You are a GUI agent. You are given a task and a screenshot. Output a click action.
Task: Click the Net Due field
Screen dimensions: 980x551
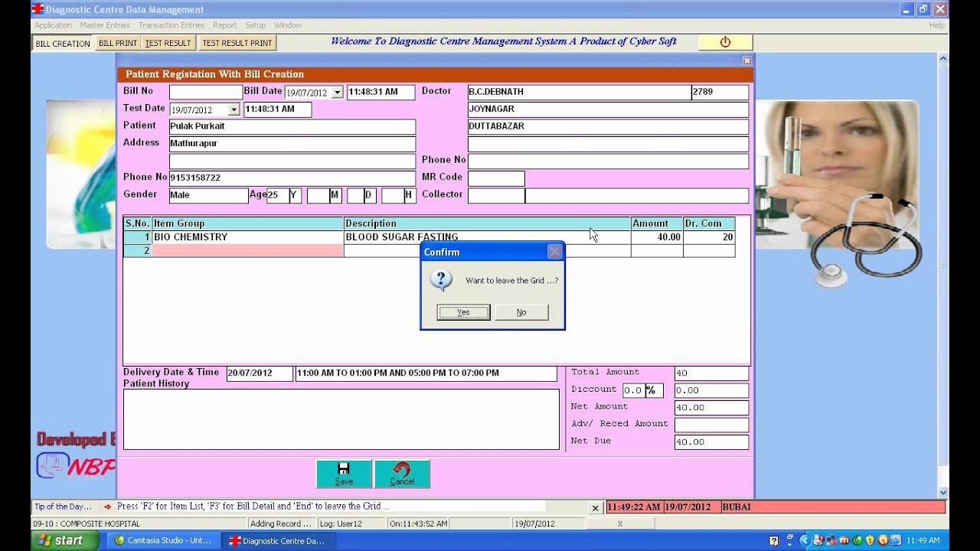coord(711,442)
